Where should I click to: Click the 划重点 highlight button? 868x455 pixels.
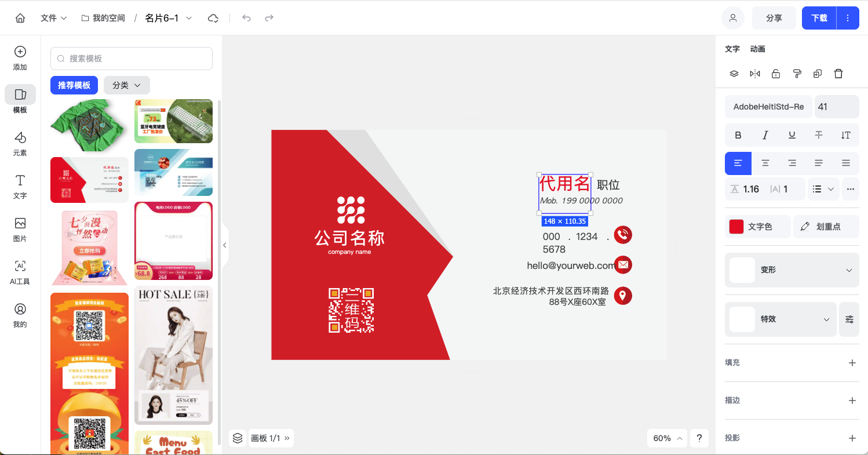coord(826,226)
